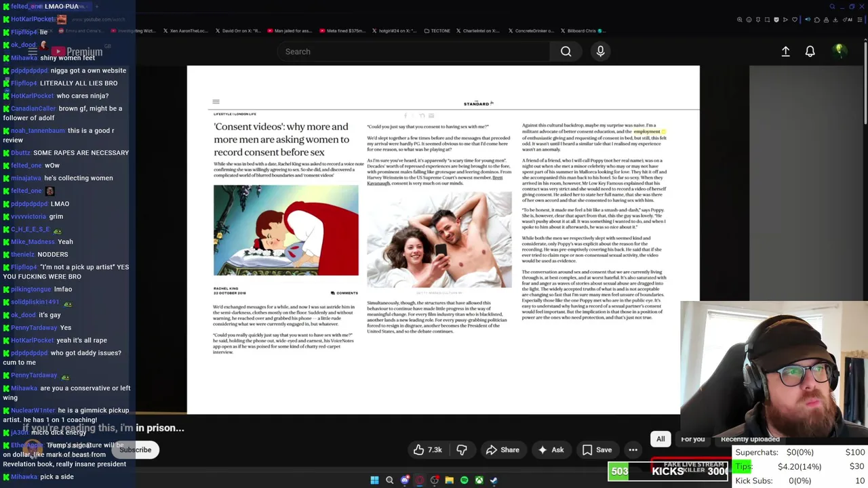Like the video with 7.3k likes

(428, 450)
